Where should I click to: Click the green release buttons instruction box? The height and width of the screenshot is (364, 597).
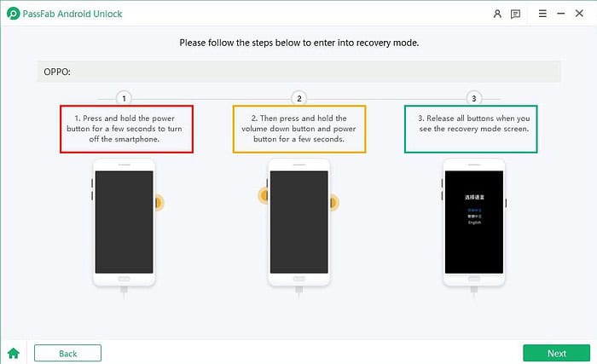coord(472,129)
